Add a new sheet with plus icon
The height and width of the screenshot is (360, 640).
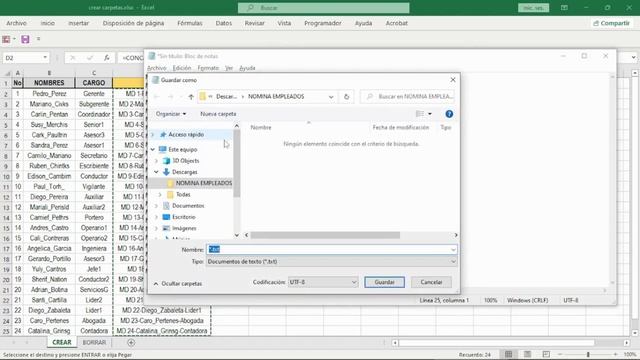coord(131,342)
